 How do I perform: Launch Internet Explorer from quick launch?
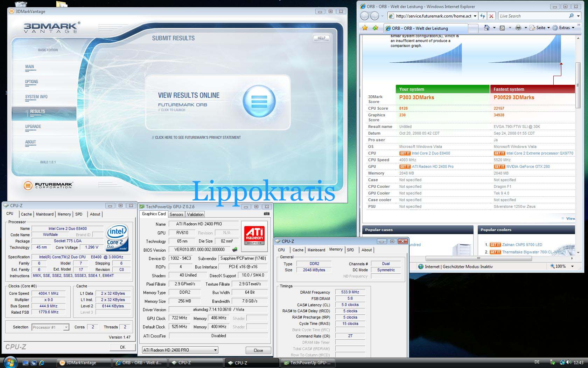click(42, 363)
